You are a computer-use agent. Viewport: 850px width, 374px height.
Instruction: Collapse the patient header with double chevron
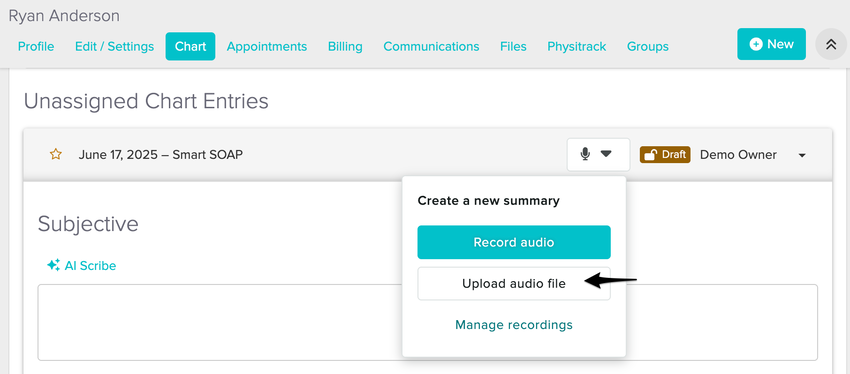831,44
